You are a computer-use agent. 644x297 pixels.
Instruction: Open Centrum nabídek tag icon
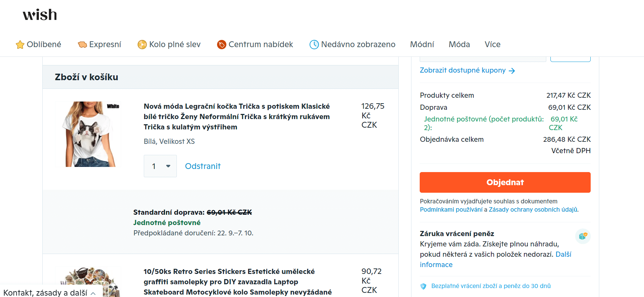point(222,45)
